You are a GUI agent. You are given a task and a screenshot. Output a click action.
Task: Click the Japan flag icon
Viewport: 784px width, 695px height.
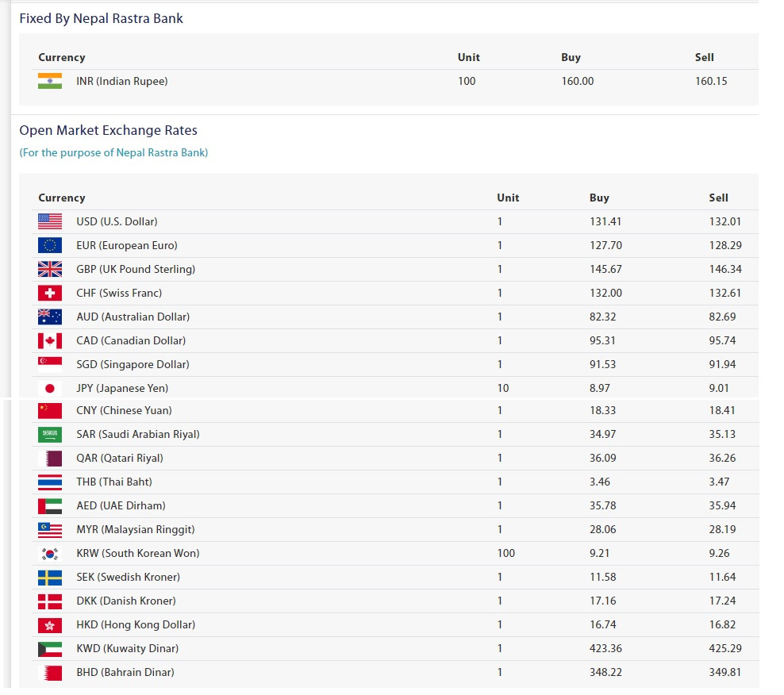(x=50, y=388)
